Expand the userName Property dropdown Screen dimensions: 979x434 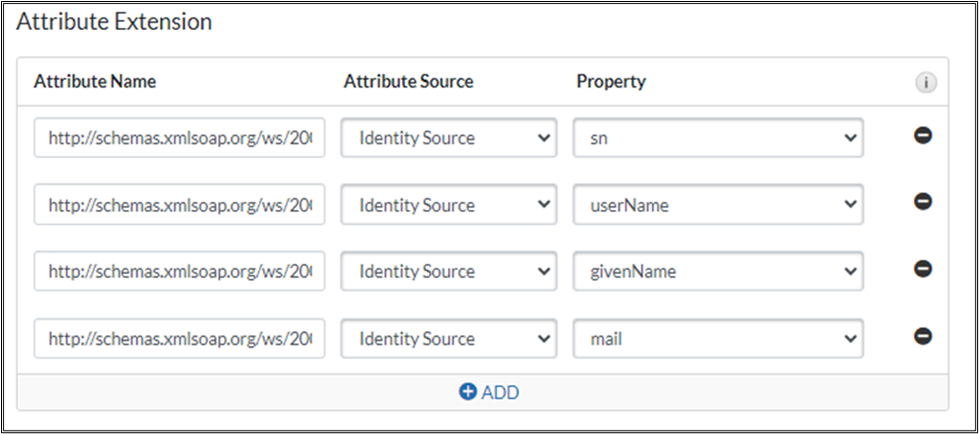tap(718, 205)
